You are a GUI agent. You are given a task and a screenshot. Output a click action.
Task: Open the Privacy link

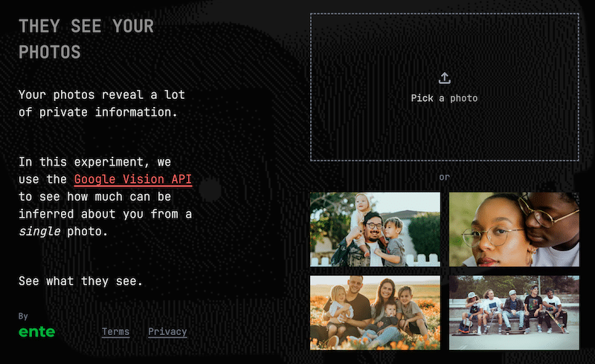(167, 331)
